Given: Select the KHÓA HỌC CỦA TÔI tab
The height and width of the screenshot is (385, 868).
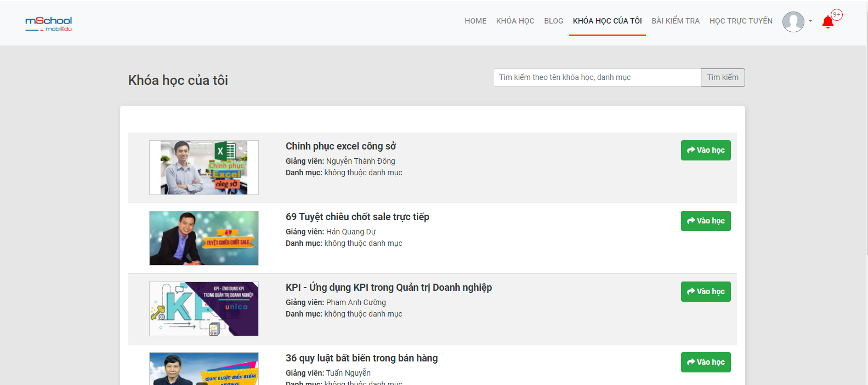Looking at the screenshot, I should click(607, 21).
